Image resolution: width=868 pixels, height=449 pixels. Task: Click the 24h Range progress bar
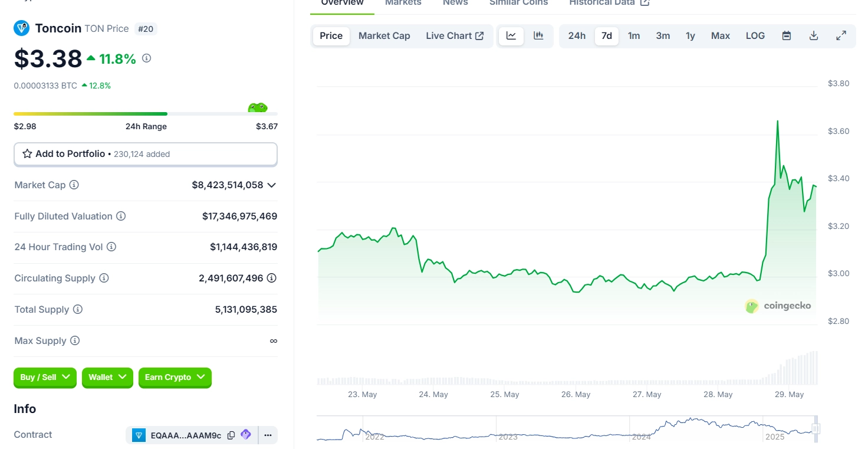pos(146,114)
